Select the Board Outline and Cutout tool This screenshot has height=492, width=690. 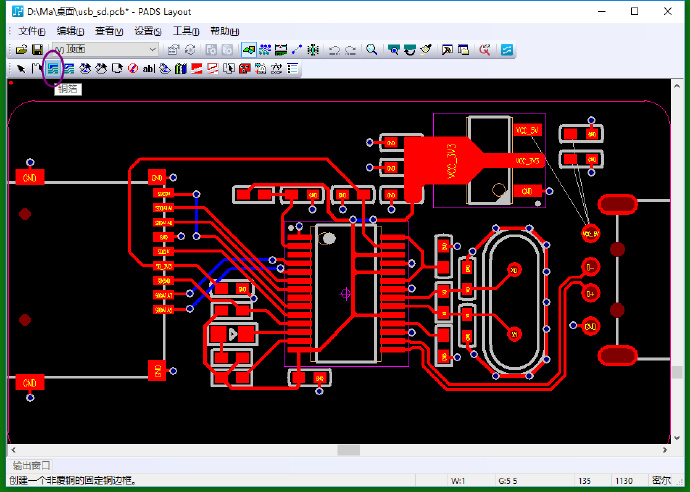coord(117,69)
